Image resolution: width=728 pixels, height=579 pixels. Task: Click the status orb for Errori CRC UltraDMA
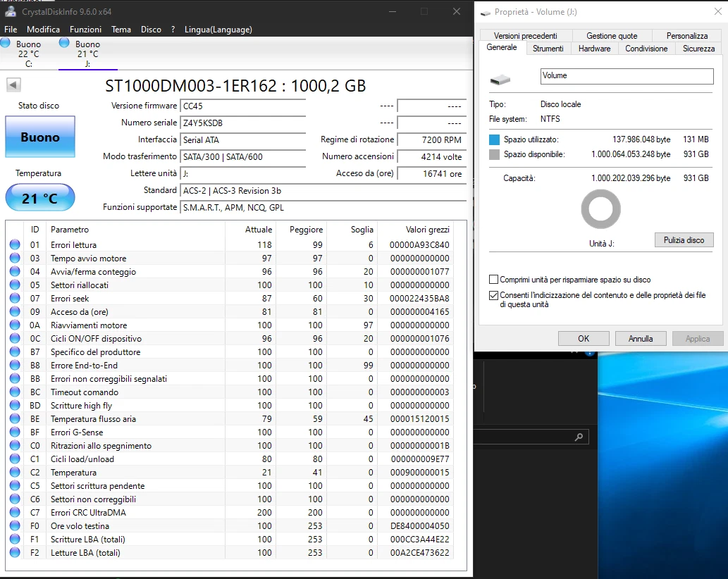point(15,513)
